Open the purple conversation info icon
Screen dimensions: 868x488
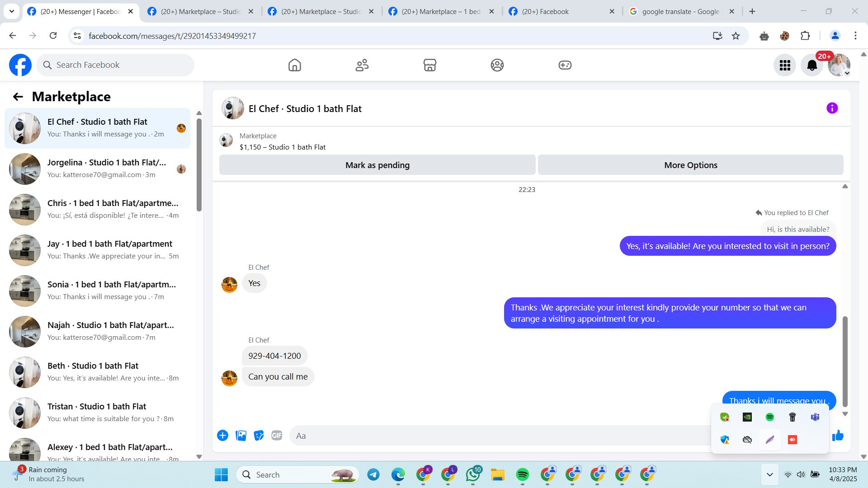[x=832, y=108]
